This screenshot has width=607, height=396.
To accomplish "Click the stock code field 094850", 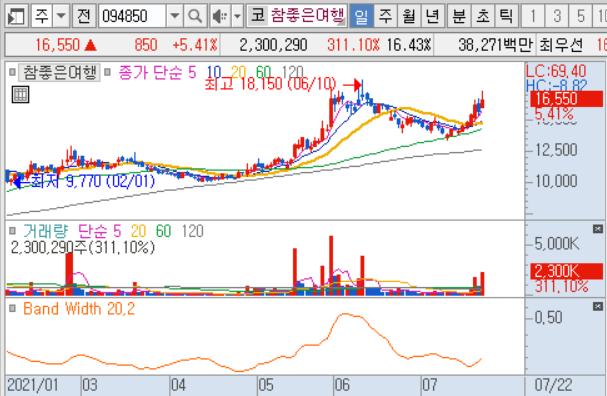I will point(132,16).
